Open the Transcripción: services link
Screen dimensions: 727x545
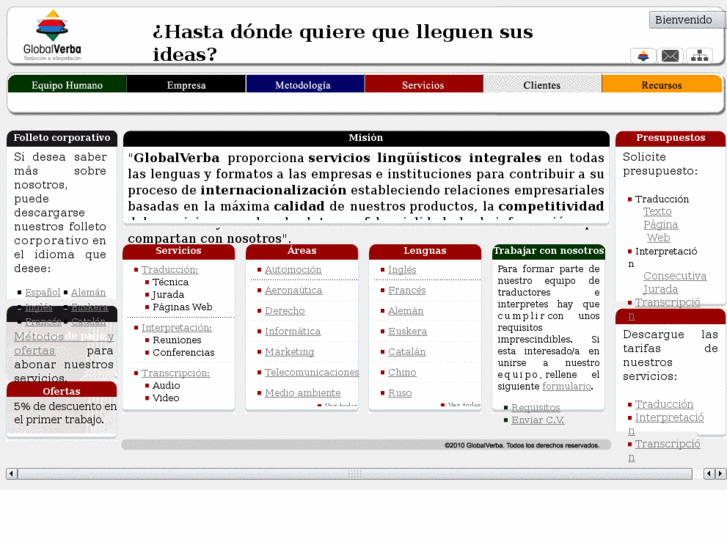(x=176, y=373)
